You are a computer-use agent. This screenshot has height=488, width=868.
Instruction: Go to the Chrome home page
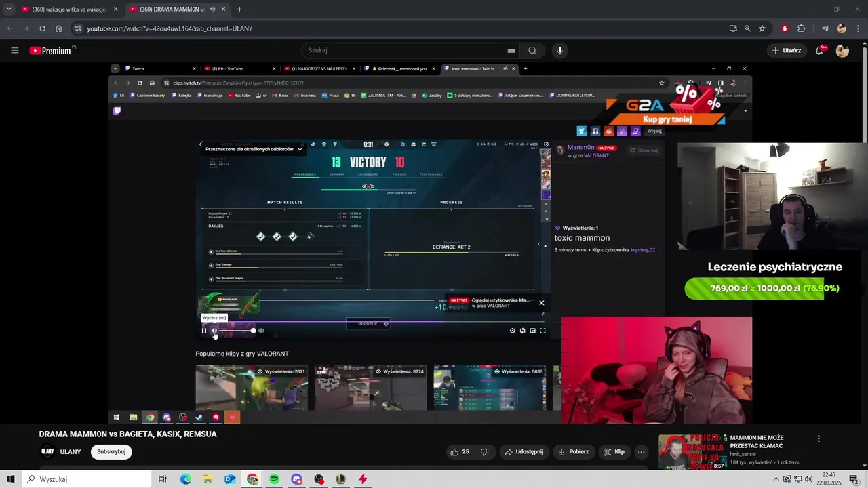(x=59, y=28)
